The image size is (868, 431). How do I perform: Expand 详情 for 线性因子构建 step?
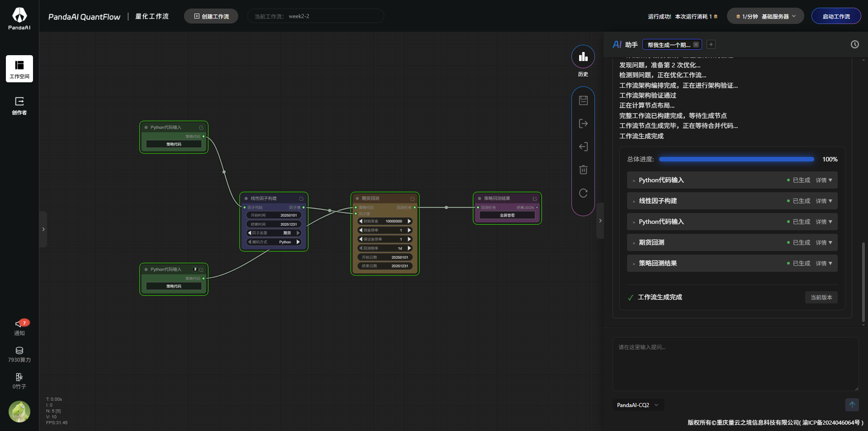click(824, 201)
